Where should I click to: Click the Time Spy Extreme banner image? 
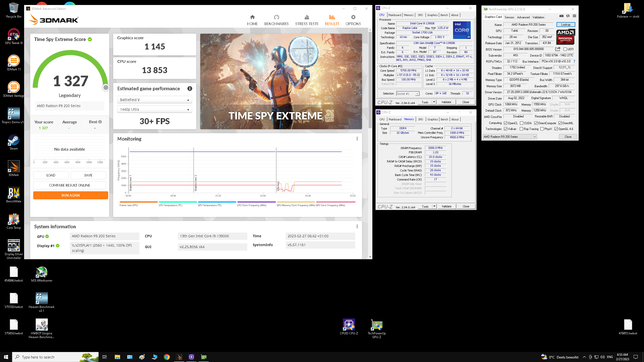281,81
